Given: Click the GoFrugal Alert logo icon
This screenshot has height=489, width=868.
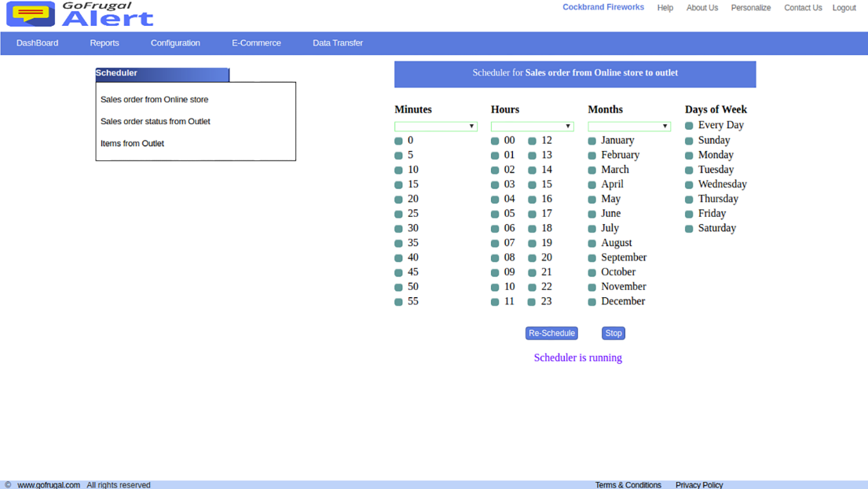Looking at the screenshot, I should (31, 14).
